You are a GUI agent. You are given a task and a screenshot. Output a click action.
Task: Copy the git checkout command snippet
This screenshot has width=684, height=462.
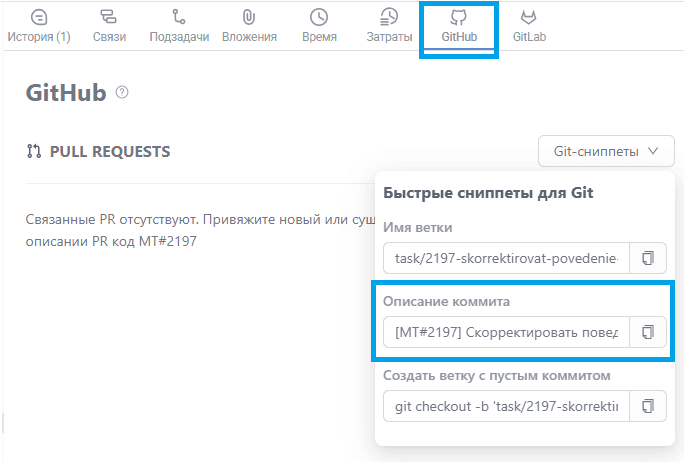pyautogui.click(x=648, y=406)
